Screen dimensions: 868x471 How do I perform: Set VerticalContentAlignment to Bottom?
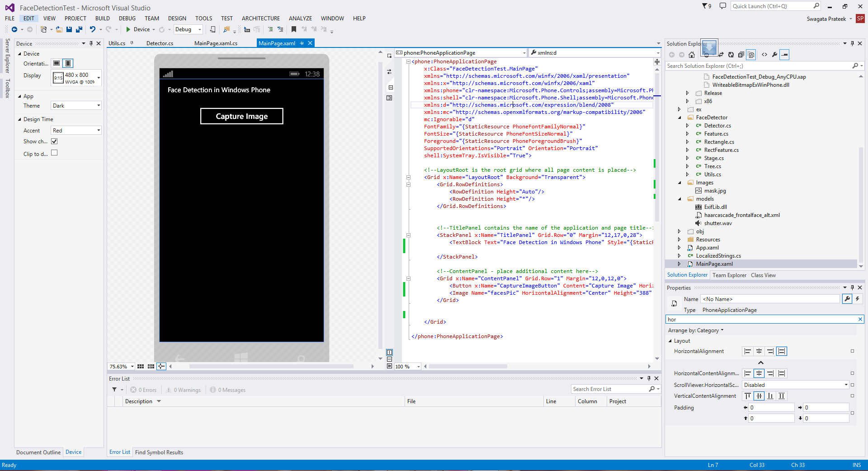[x=770, y=396]
